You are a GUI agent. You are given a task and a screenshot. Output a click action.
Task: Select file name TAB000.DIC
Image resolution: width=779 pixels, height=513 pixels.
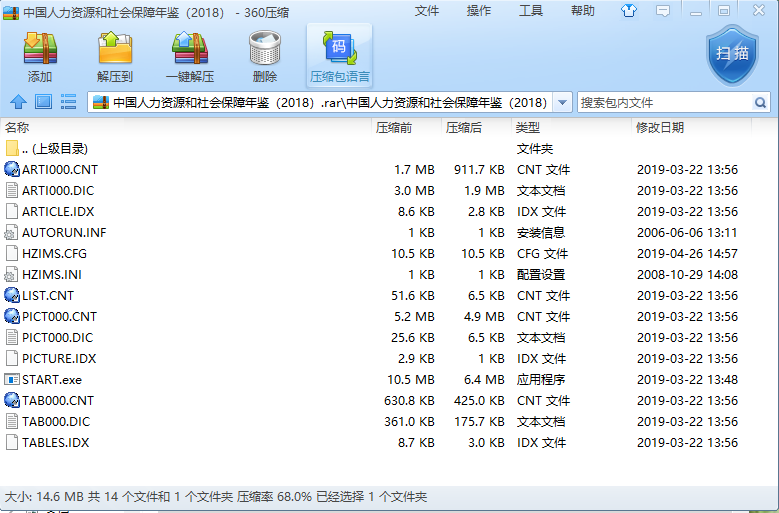click(56, 422)
